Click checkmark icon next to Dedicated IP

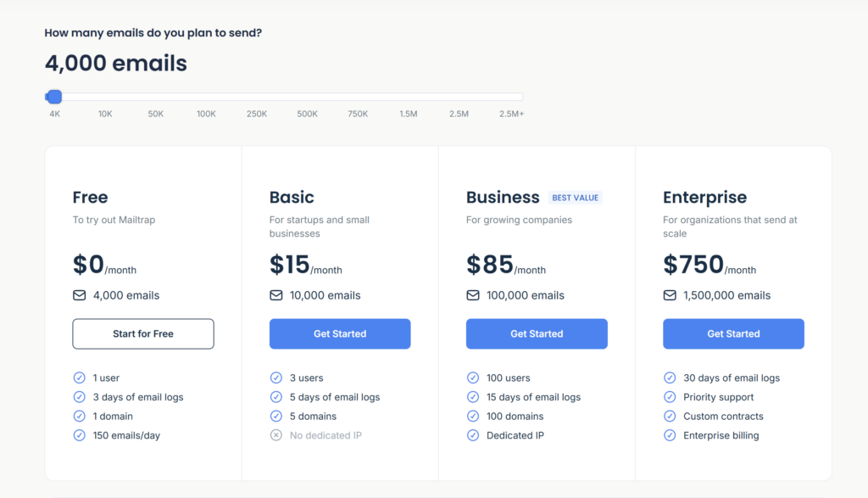pyautogui.click(x=473, y=435)
